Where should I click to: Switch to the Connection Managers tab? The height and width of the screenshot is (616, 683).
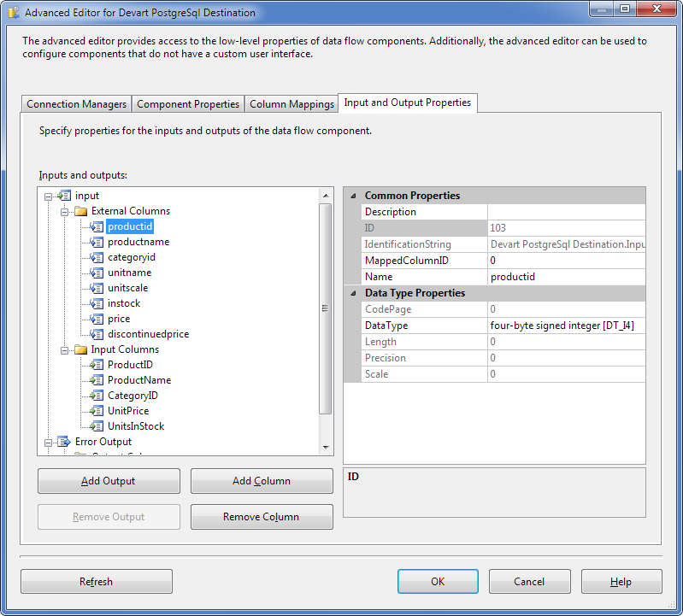(x=77, y=104)
